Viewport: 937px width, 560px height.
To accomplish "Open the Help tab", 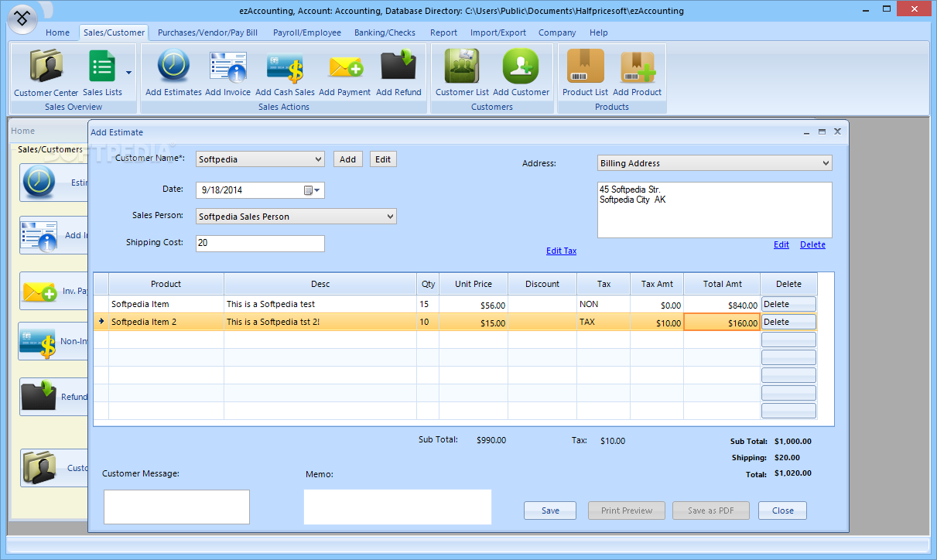I will click(x=598, y=32).
